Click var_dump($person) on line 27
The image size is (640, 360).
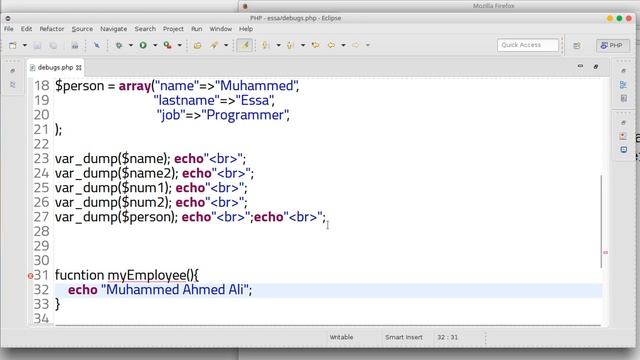coord(114,217)
